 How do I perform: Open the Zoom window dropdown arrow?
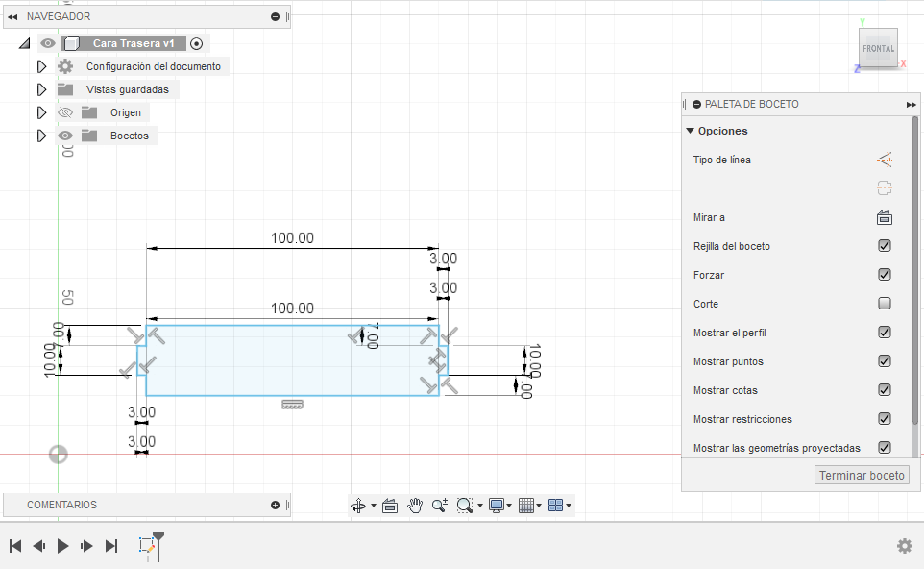[480, 506]
